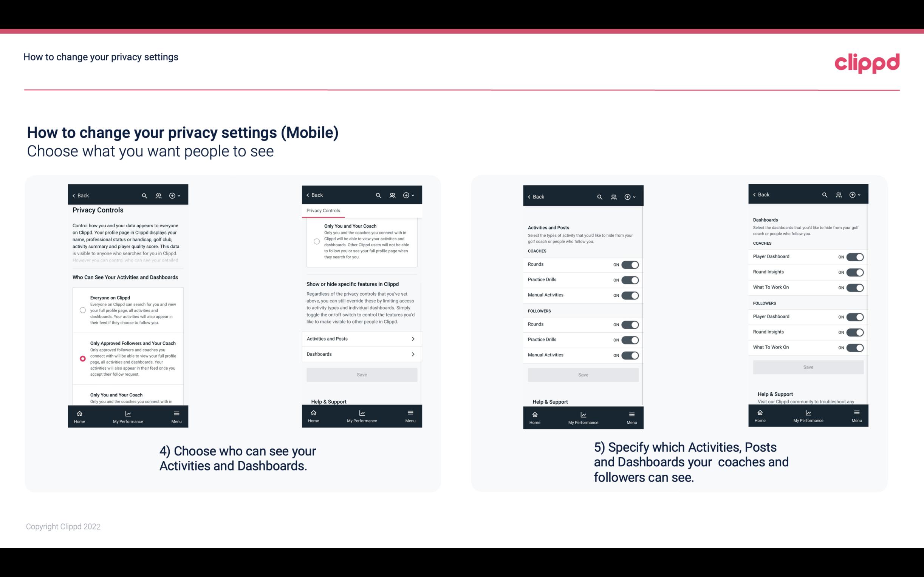Toggle Player Dashboard OFF for Followers
This screenshot has width=924, height=577.
click(x=855, y=316)
